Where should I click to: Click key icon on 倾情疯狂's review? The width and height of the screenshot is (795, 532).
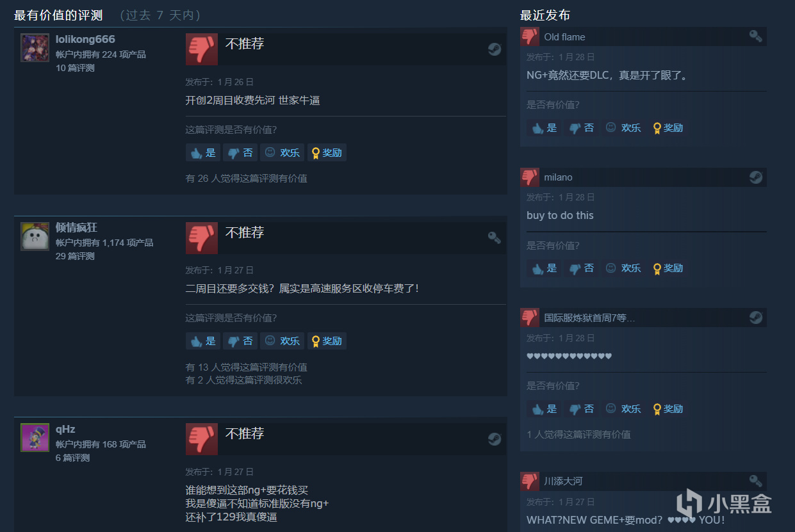[495, 238]
